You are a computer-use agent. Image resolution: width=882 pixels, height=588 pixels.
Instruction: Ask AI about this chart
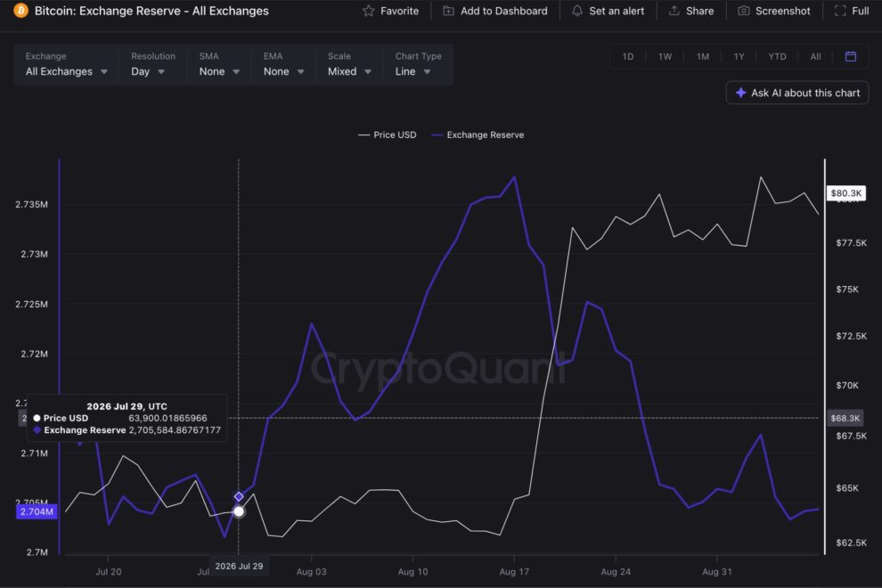pyautogui.click(x=797, y=93)
